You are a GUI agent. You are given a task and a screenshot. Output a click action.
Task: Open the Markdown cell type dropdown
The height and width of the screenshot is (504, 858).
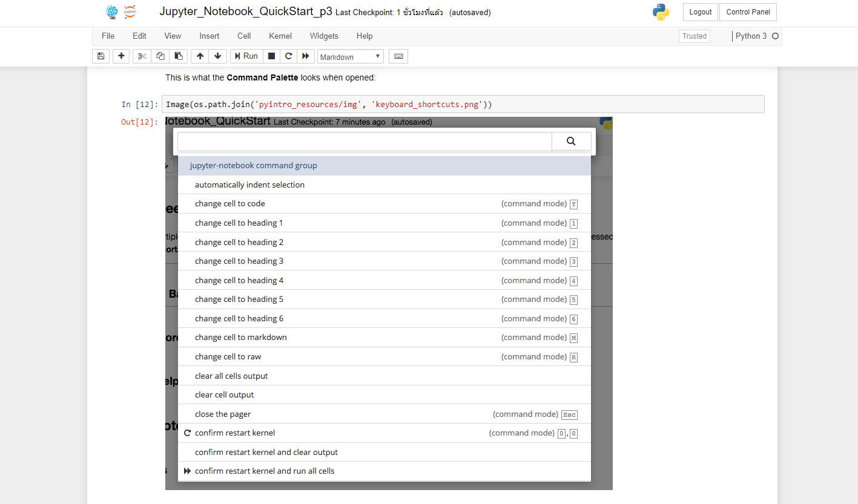click(x=350, y=56)
